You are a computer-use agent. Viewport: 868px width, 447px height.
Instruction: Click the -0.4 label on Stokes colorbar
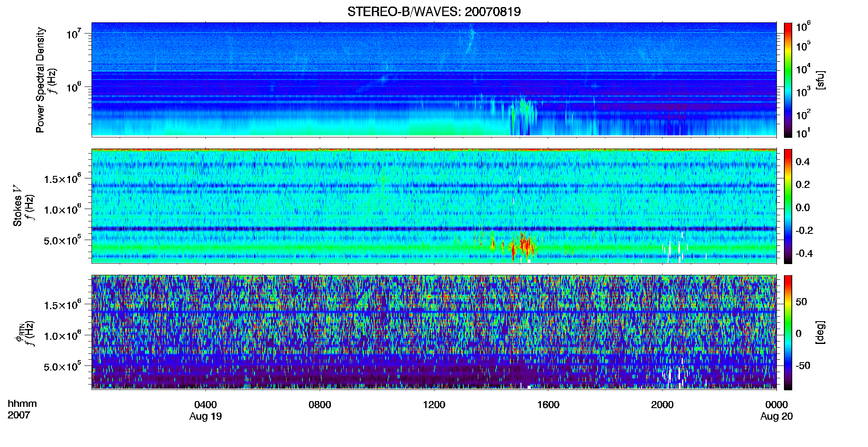[804, 253]
